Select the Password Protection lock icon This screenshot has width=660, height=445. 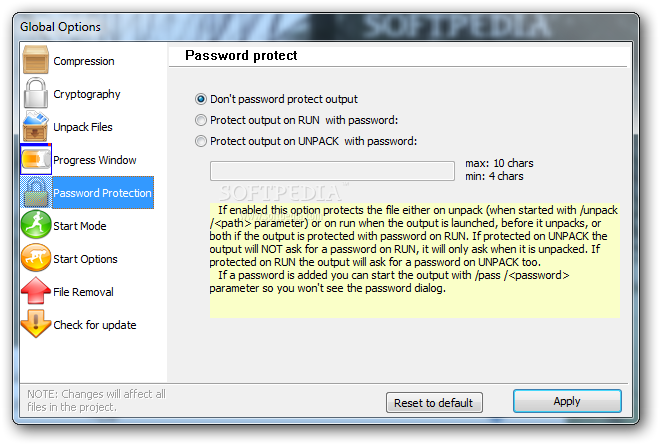(x=36, y=192)
